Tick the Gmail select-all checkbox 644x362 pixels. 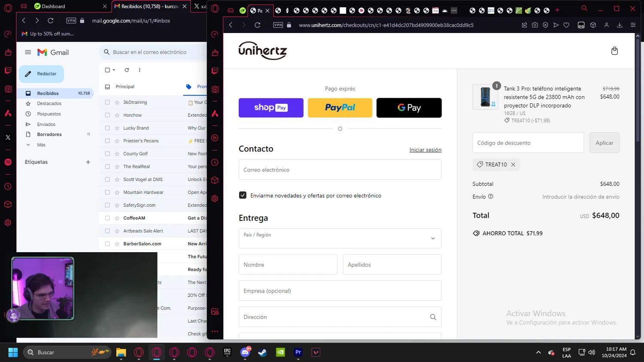click(x=107, y=70)
